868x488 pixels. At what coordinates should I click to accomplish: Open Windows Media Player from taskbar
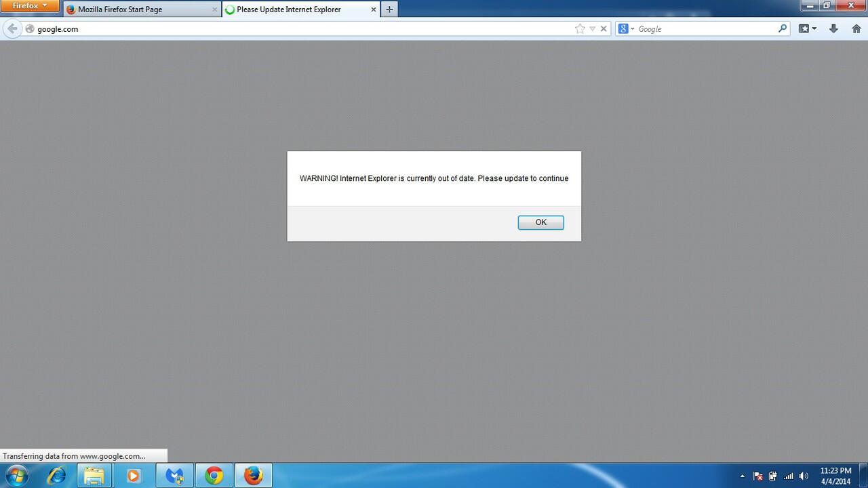click(x=134, y=476)
